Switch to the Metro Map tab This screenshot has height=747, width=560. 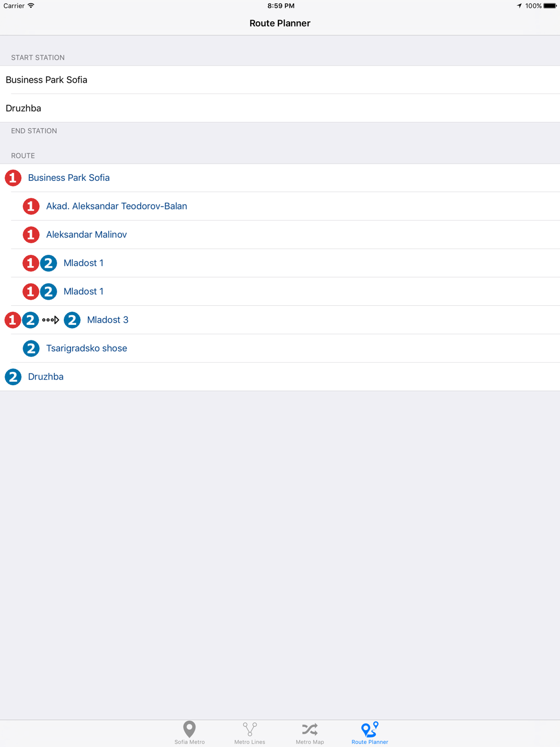310,733
